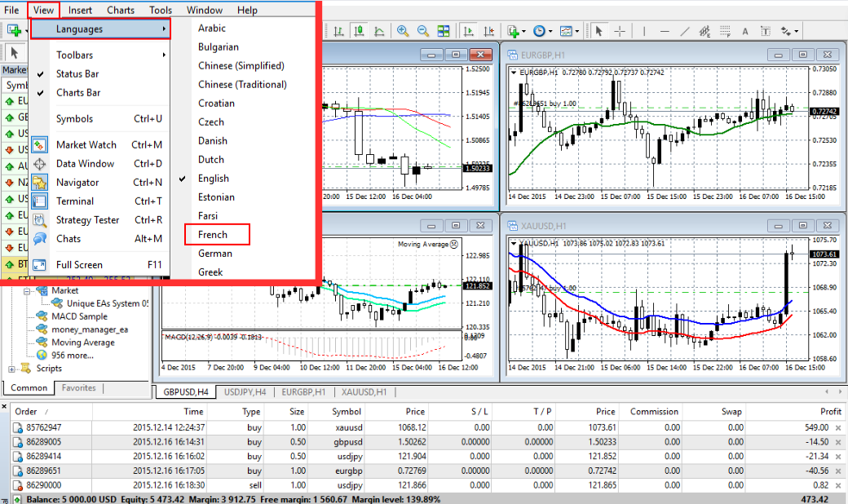Toggle the auto scroll chart icon
The image size is (848, 504).
point(468,31)
